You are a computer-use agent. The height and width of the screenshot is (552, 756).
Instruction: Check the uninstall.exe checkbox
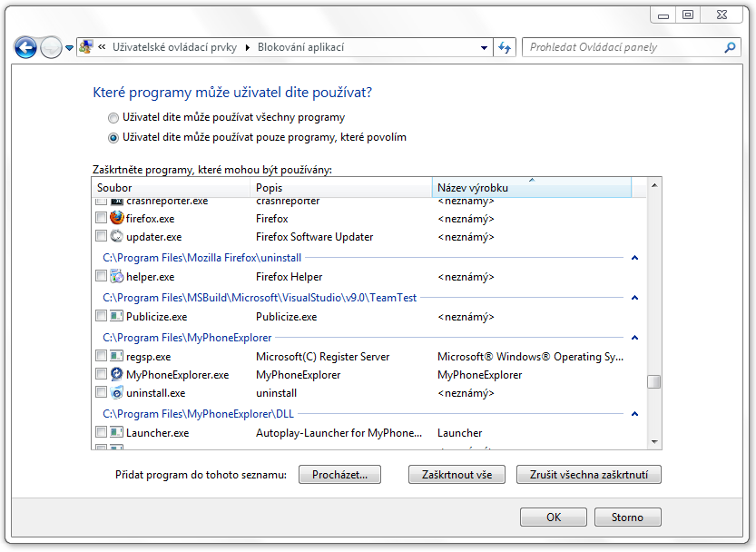pos(101,392)
